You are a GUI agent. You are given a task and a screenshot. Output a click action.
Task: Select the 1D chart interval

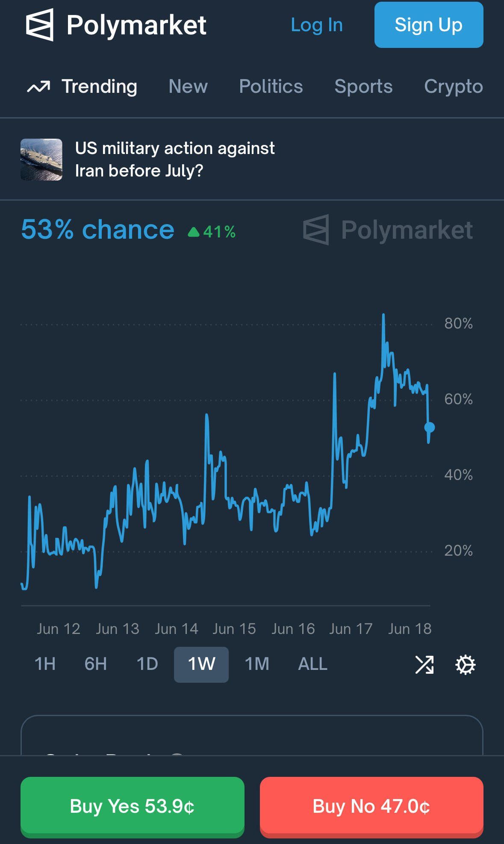tap(147, 664)
